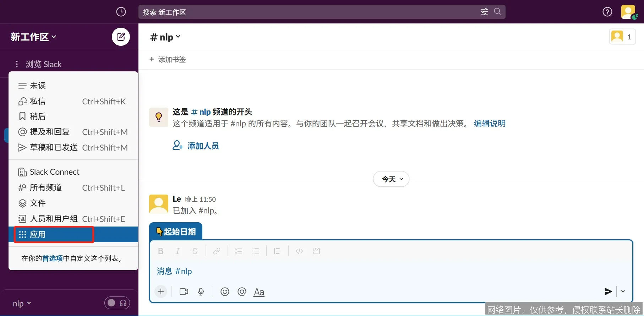
Task: Mention someone with the @ icon
Action: [x=242, y=292]
